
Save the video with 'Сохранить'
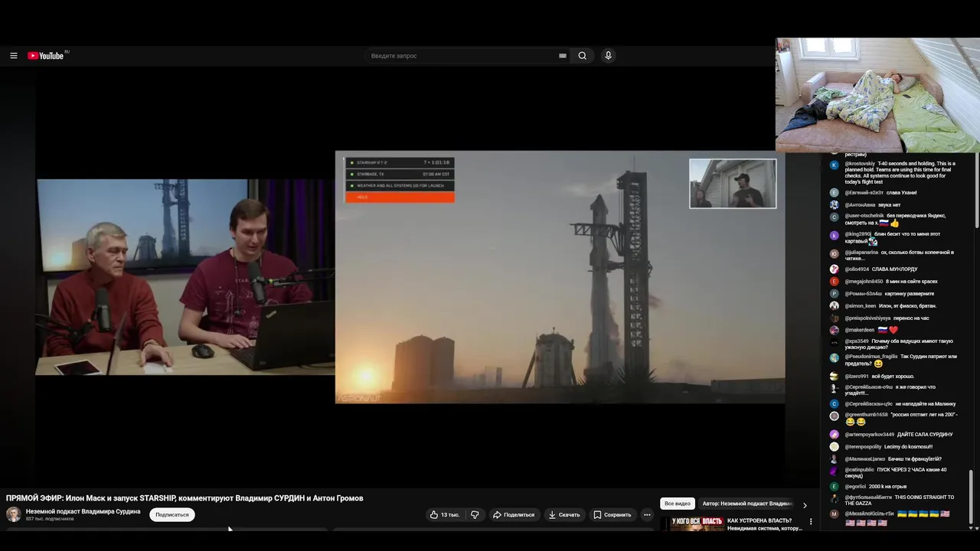(x=612, y=515)
